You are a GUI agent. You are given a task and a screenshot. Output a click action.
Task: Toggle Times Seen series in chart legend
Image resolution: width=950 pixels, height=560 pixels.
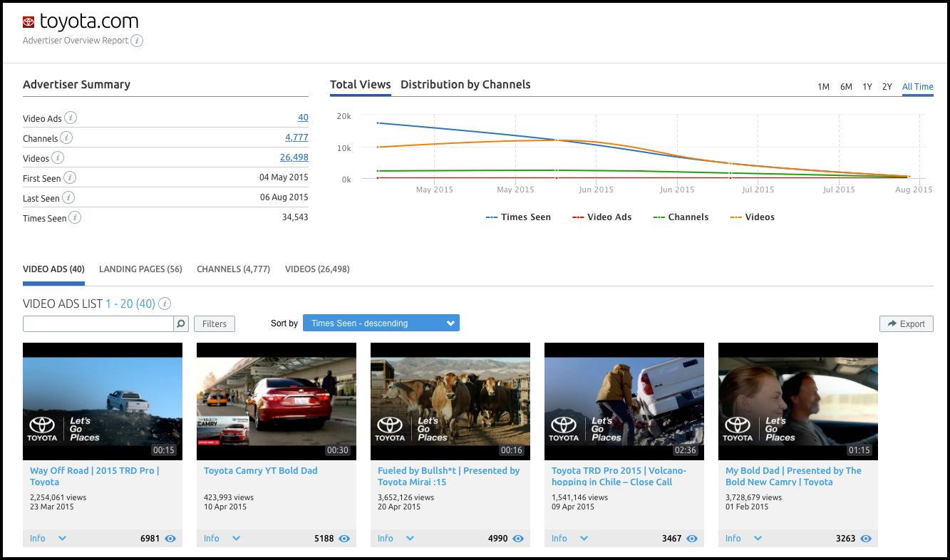click(x=518, y=217)
